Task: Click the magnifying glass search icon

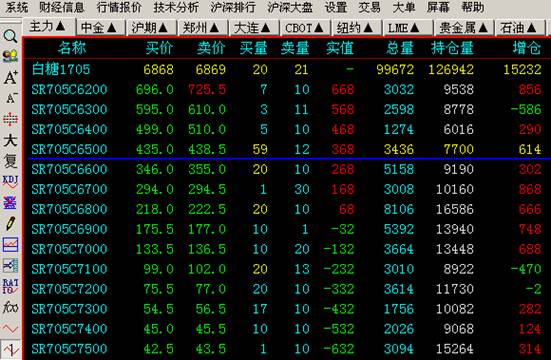Action: [10, 36]
